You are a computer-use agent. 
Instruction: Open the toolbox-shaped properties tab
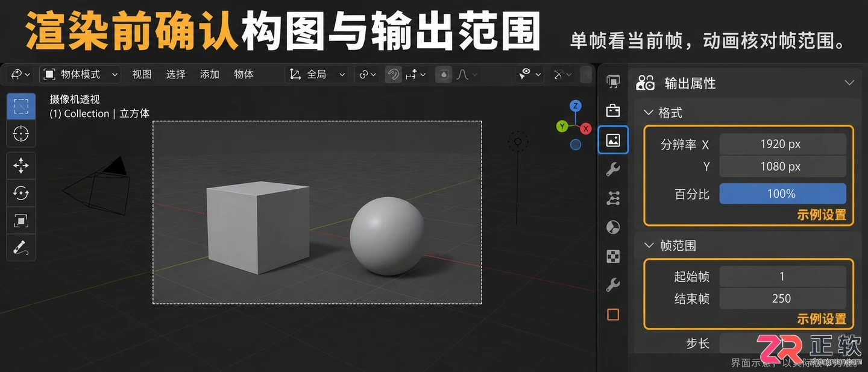point(613,111)
